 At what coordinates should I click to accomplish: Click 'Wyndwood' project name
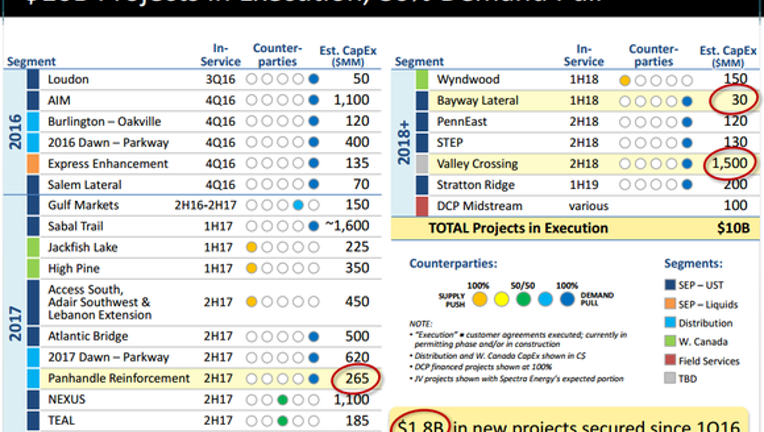(468, 79)
